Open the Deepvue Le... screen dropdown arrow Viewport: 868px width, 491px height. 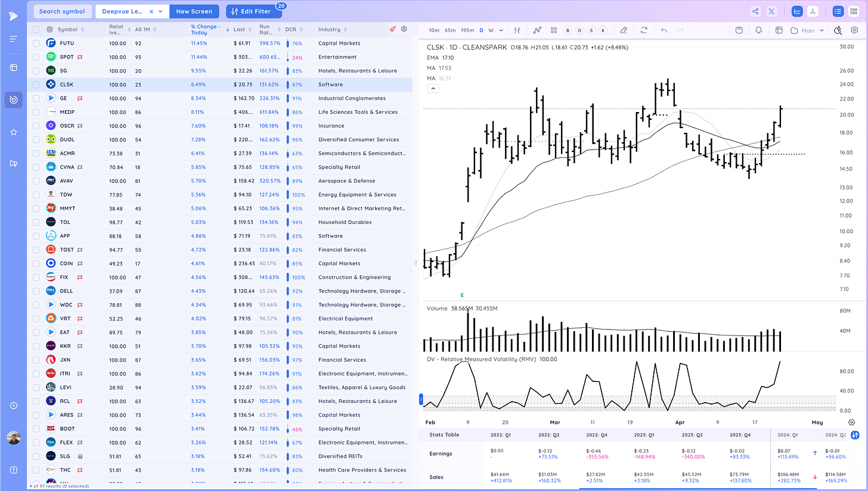[x=160, y=11]
